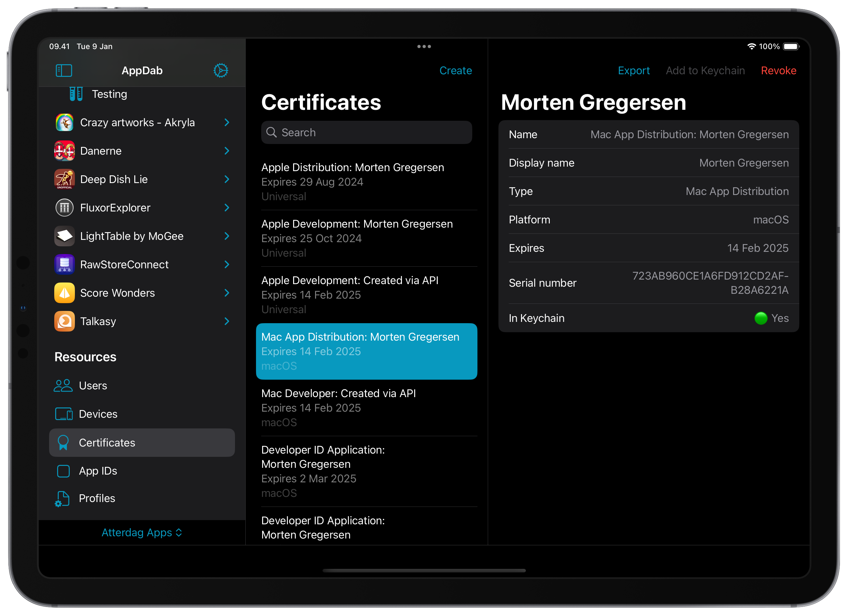Select the Danerne app icon
Image resolution: width=849 pixels, height=616 pixels.
[x=64, y=151]
